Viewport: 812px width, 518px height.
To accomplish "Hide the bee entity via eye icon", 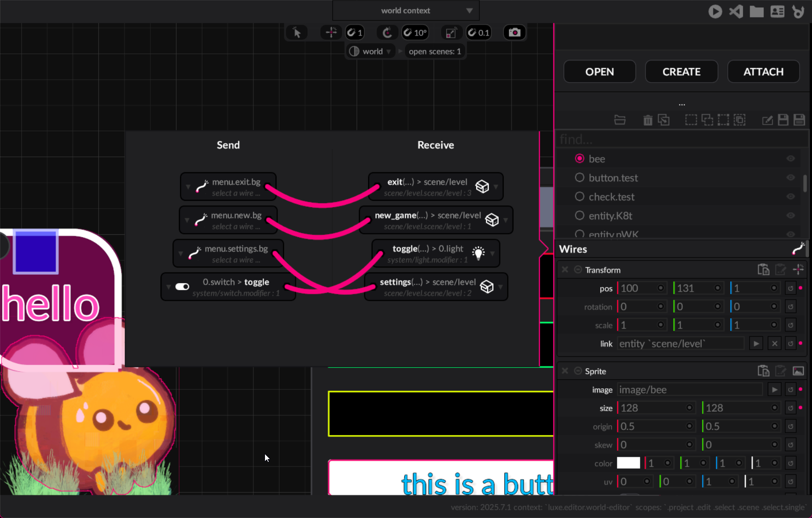I will point(790,159).
